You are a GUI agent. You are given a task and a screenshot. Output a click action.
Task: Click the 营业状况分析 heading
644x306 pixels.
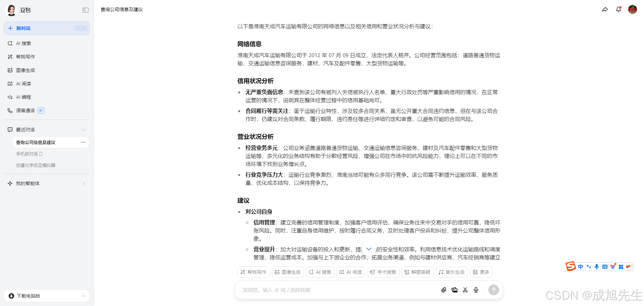[x=256, y=137]
